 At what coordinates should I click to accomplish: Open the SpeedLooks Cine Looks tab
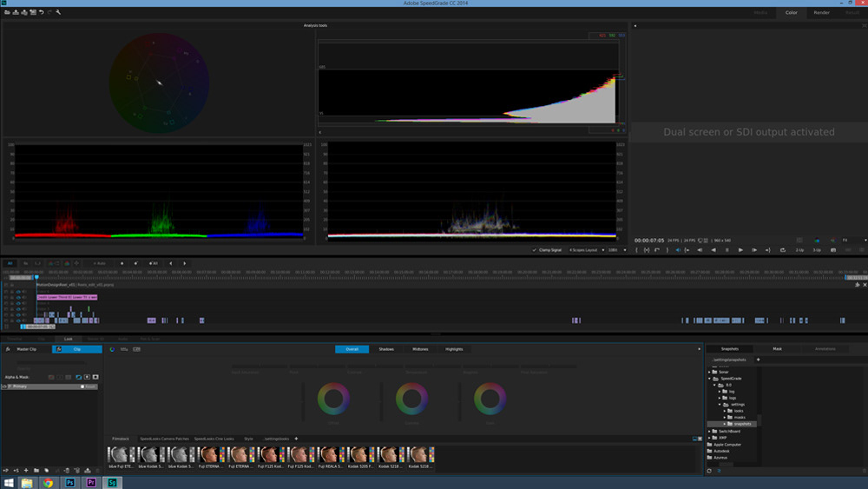point(214,439)
